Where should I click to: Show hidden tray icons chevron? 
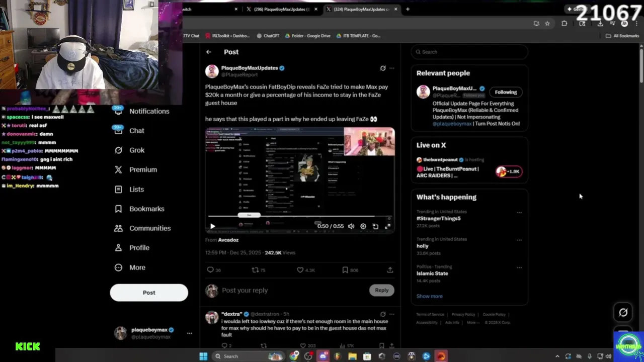pos(557,356)
